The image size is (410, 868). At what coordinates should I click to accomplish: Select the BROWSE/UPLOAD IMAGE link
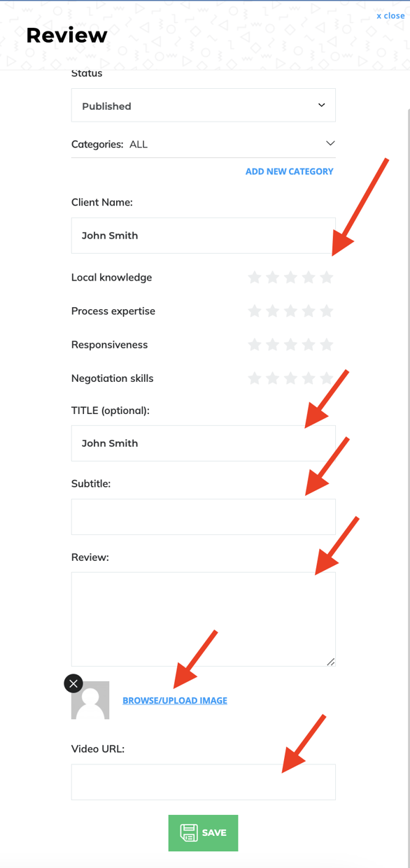(x=175, y=700)
